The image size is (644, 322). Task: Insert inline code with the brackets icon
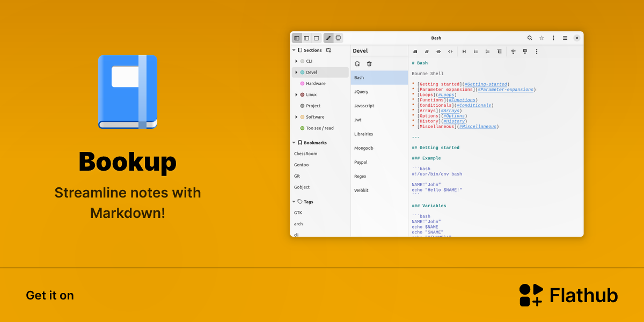(x=450, y=52)
